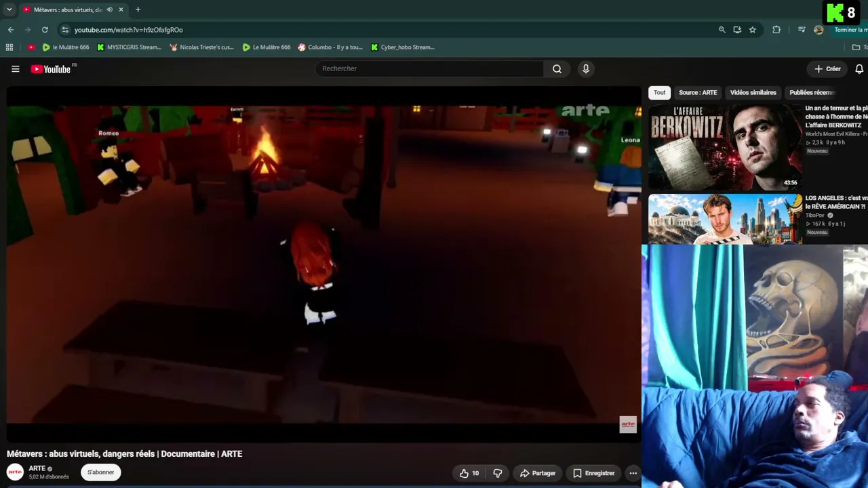Go back to the previous page
This screenshot has height=488, width=868.
[11, 30]
